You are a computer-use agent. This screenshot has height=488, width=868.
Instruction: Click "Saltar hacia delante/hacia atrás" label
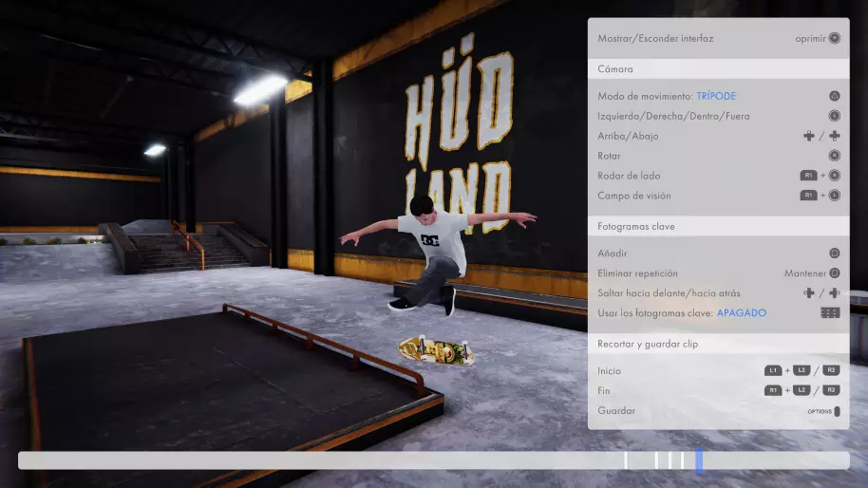point(669,292)
